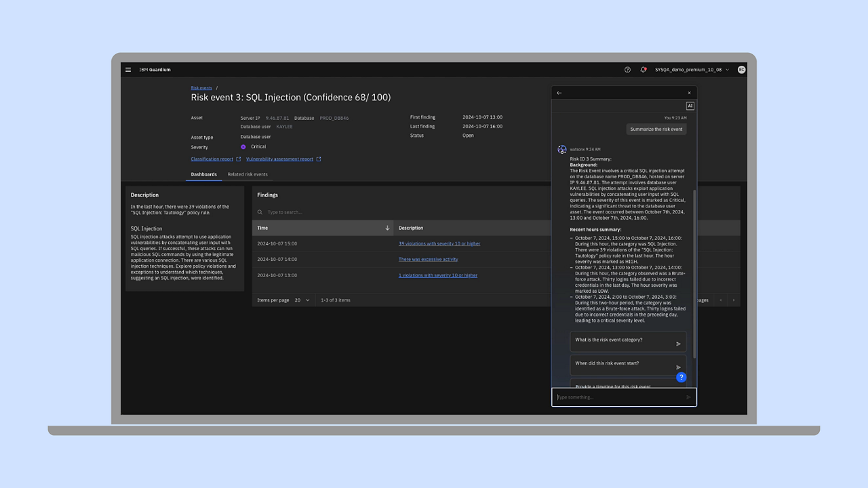Click the 2024-10-07 15:00 time cell
This screenshot has width=868, height=488.
click(277, 243)
